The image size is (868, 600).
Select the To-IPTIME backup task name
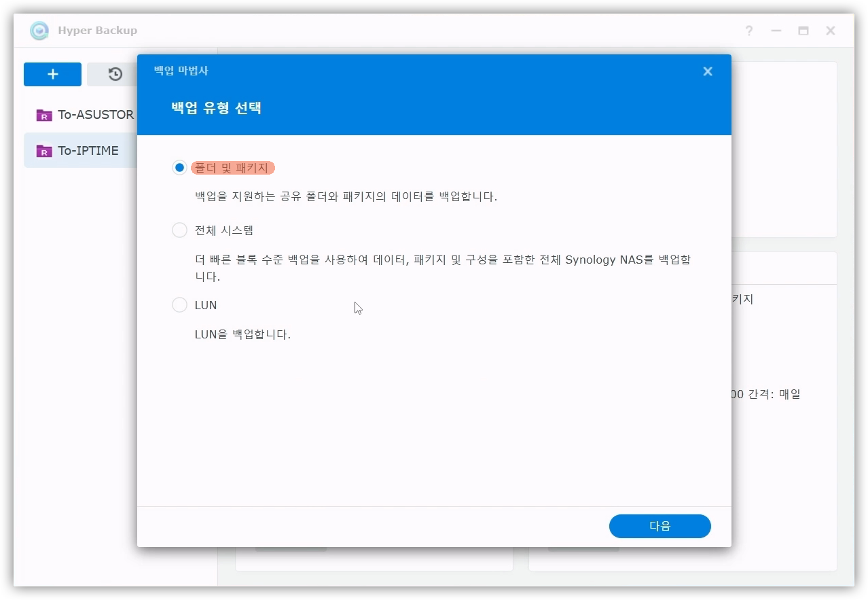88,151
